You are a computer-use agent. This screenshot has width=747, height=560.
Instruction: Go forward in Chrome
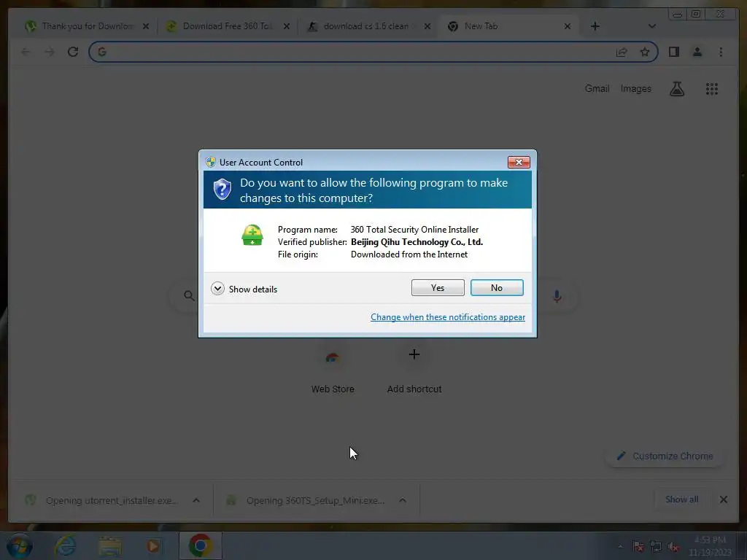pyautogui.click(x=50, y=52)
